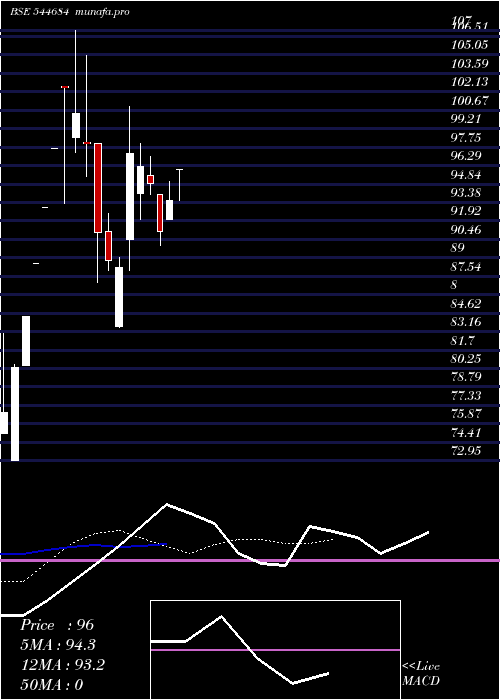Select the 103.59 price axis label
500x700 pixels.
point(469,64)
